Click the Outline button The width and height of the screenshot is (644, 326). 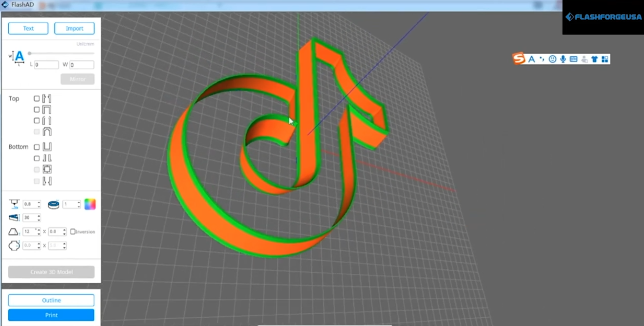click(x=51, y=300)
